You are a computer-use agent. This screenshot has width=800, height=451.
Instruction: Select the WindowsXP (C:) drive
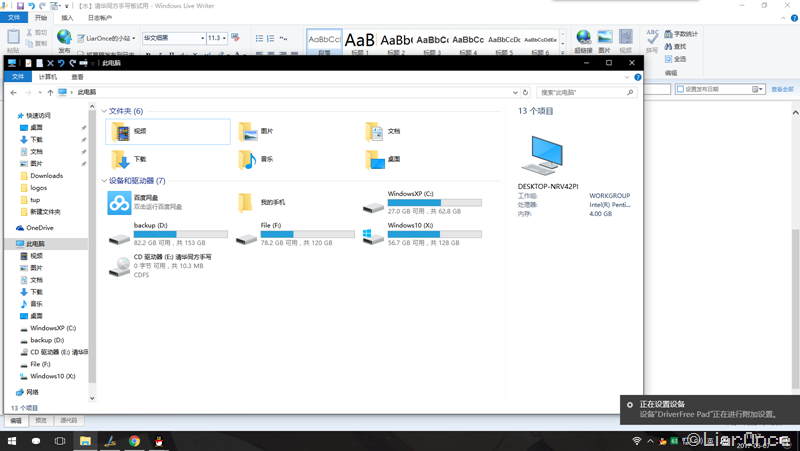coord(423,203)
